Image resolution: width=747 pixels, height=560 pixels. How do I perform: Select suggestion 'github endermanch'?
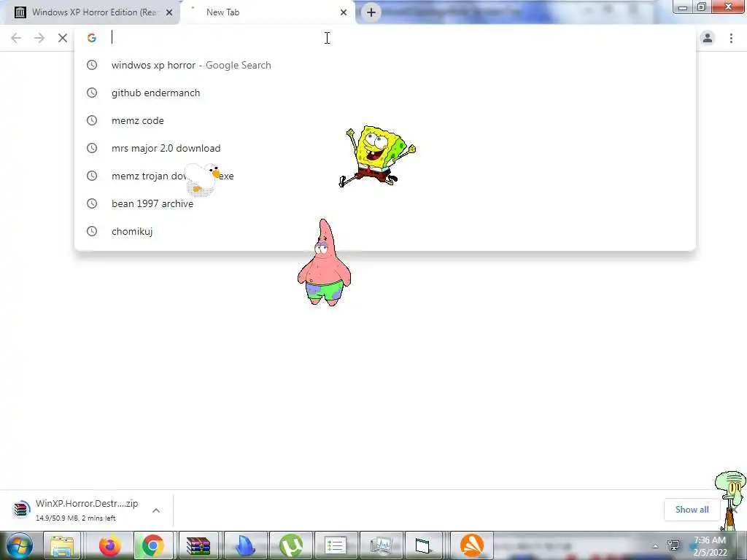coord(385,93)
